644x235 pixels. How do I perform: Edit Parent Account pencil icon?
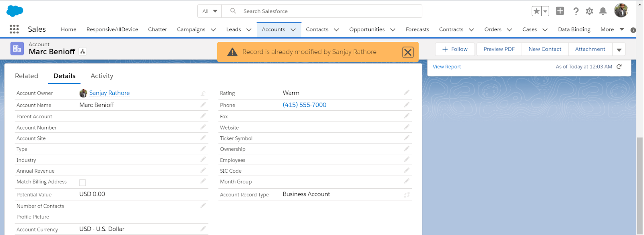(203, 116)
